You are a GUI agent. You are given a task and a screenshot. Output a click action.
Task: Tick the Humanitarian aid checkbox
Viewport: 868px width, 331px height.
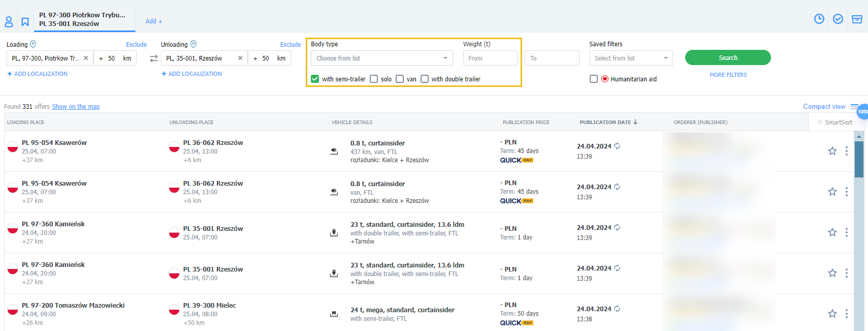[593, 79]
